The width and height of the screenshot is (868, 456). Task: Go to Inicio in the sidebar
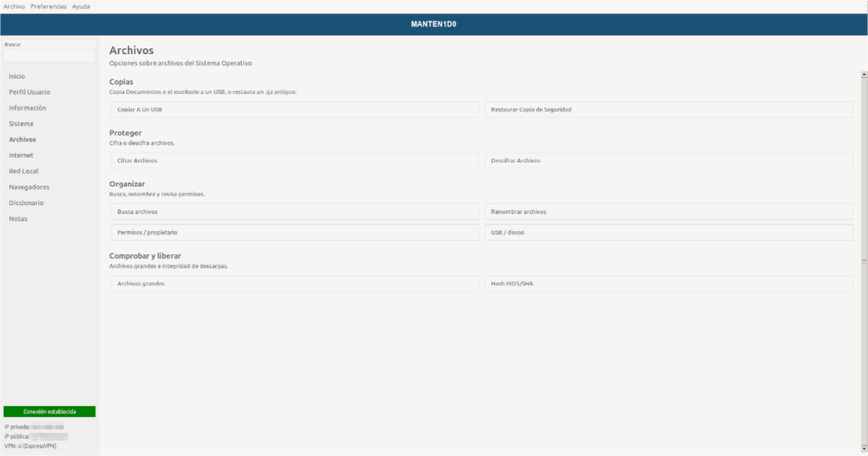coord(17,76)
